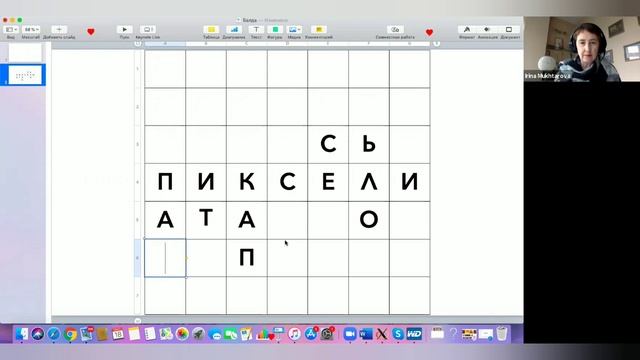The image size is (640, 360).
Task: Open the View (Вид) menu button
Action: [x=11, y=29]
